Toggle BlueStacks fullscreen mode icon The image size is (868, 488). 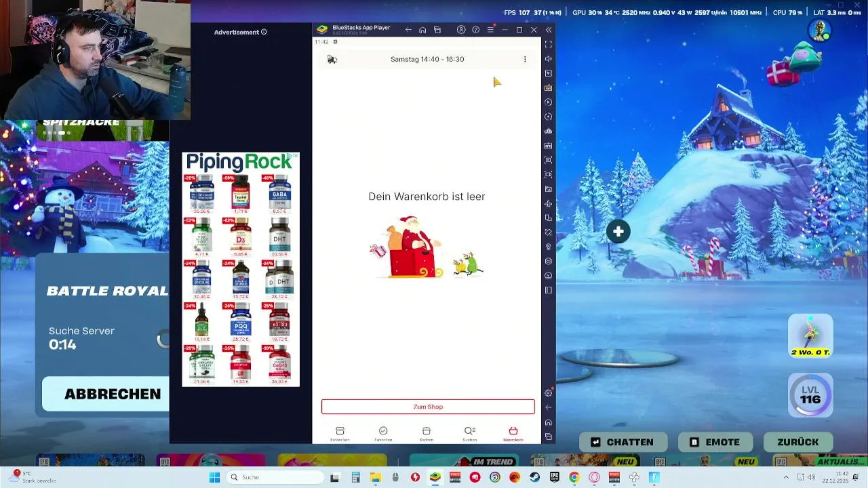[x=549, y=44]
